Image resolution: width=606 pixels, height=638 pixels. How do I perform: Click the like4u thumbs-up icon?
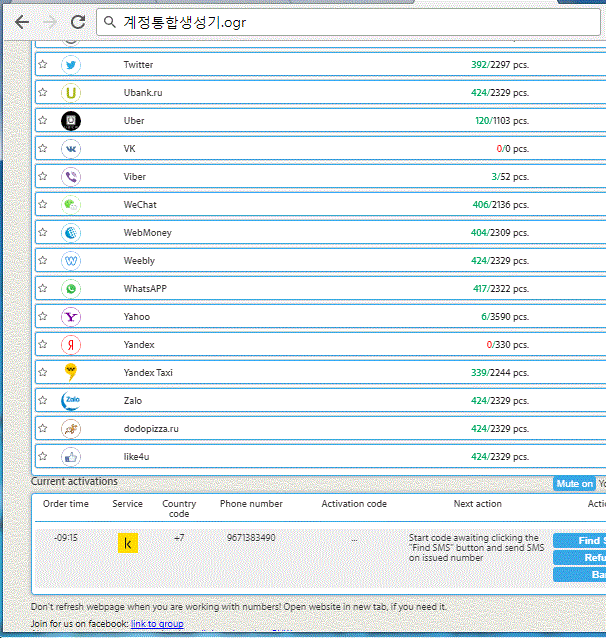point(71,457)
